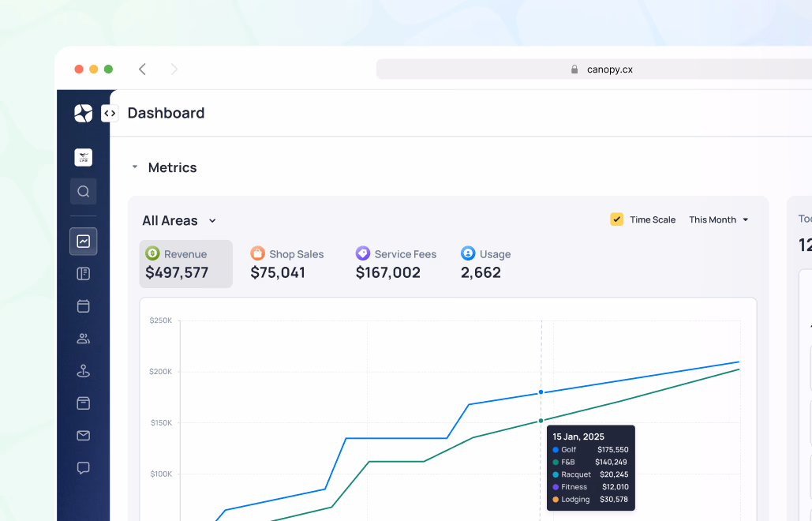This screenshot has height=521, width=812.
Task: Click the $200K axis label
Action: pyautogui.click(x=160, y=371)
